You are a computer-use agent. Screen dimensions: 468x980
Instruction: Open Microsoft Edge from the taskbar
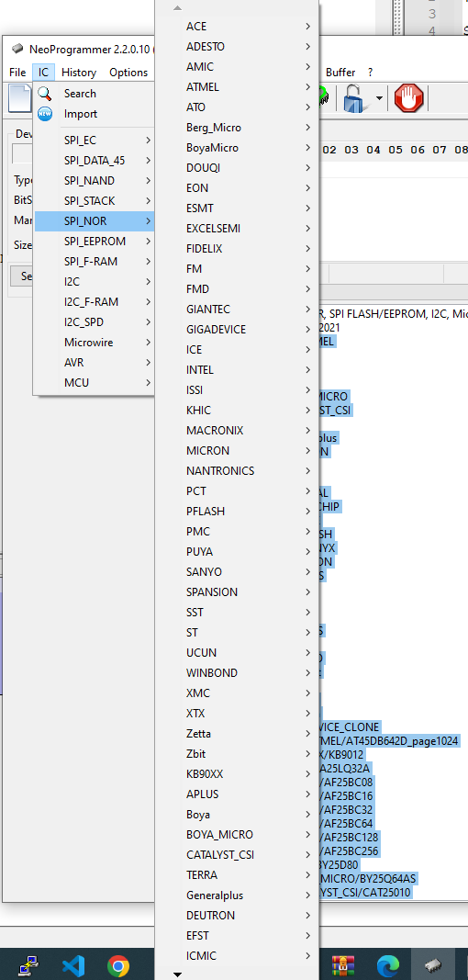387,965
